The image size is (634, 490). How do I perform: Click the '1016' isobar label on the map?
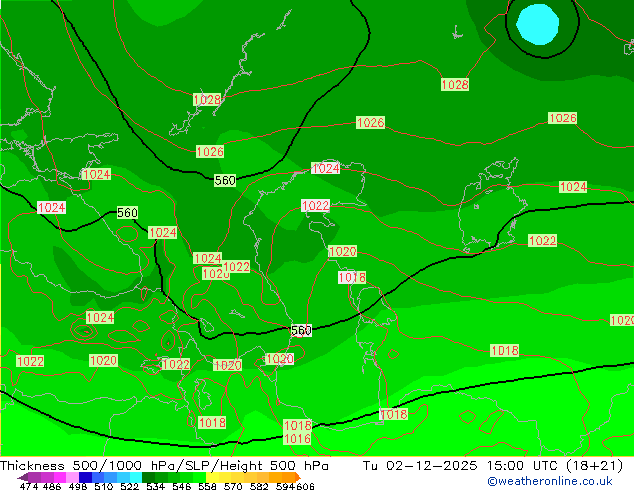pyautogui.click(x=297, y=439)
